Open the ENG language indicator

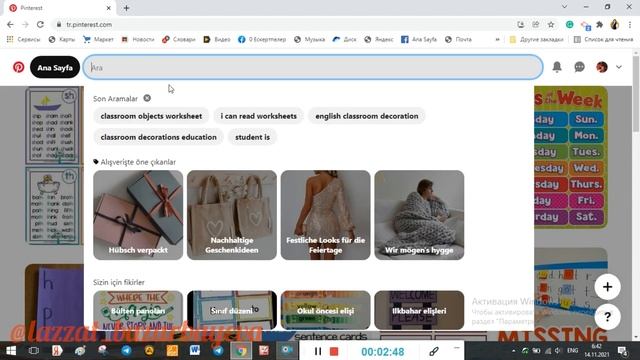[x=572, y=351]
